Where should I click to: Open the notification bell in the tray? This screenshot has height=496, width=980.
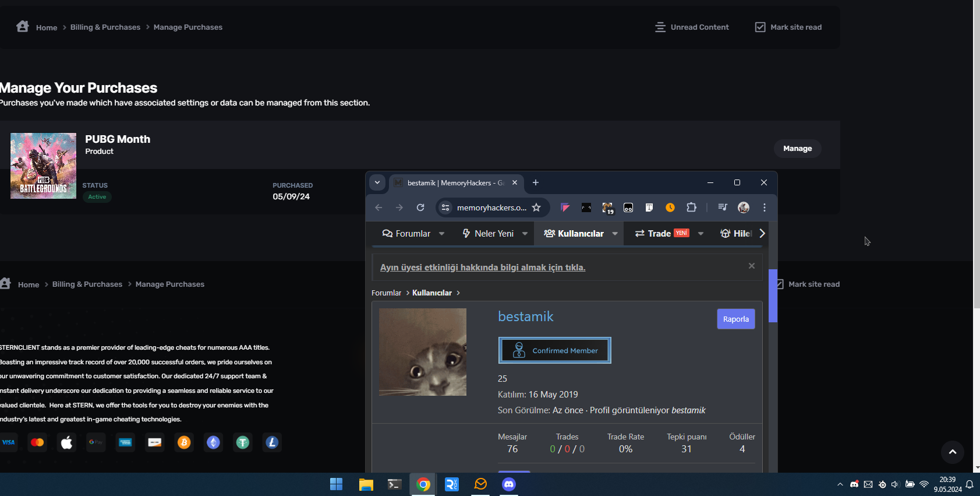pos(970,484)
